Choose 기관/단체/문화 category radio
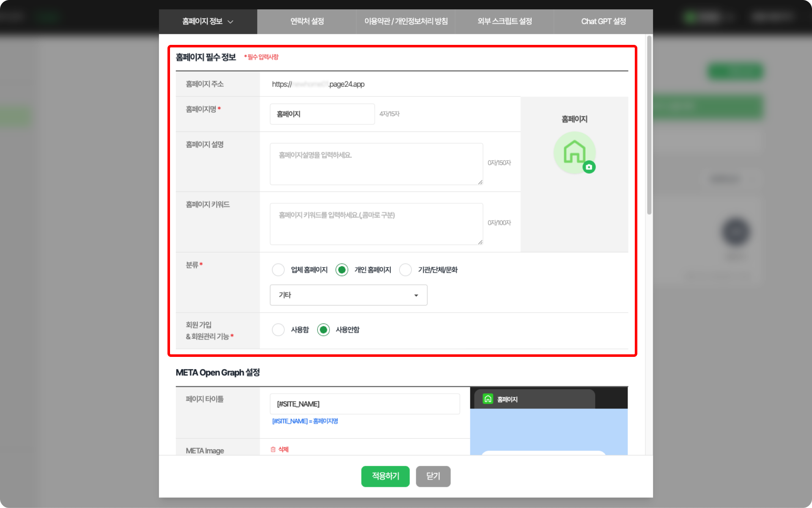The image size is (812, 508). click(x=405, y=270)
